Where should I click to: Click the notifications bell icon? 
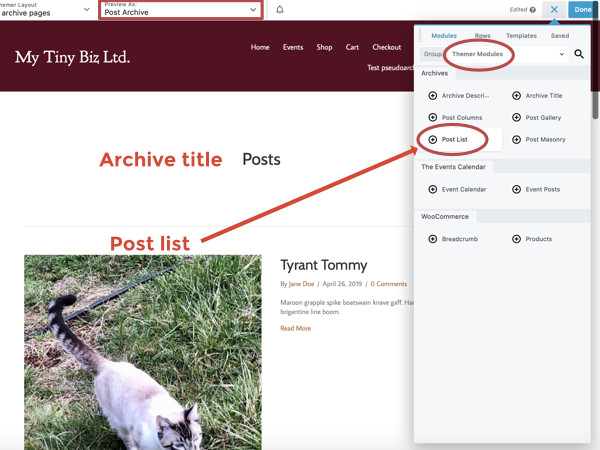[x=280, y=10]
